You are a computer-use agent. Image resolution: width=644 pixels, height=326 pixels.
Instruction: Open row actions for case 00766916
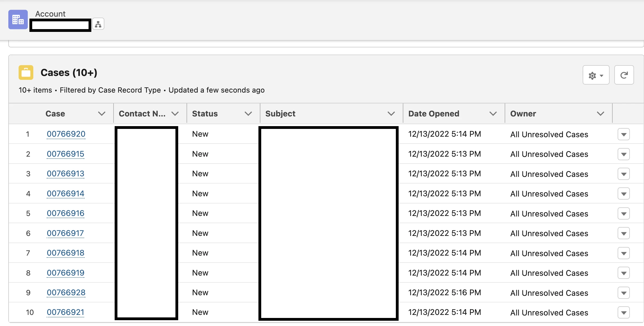623,214
